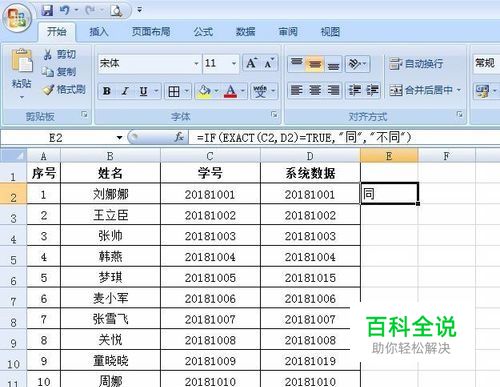This screenshot has width=500, height=387.
Task: Click the Paste clipboard icon
Action: click(22, 61)
